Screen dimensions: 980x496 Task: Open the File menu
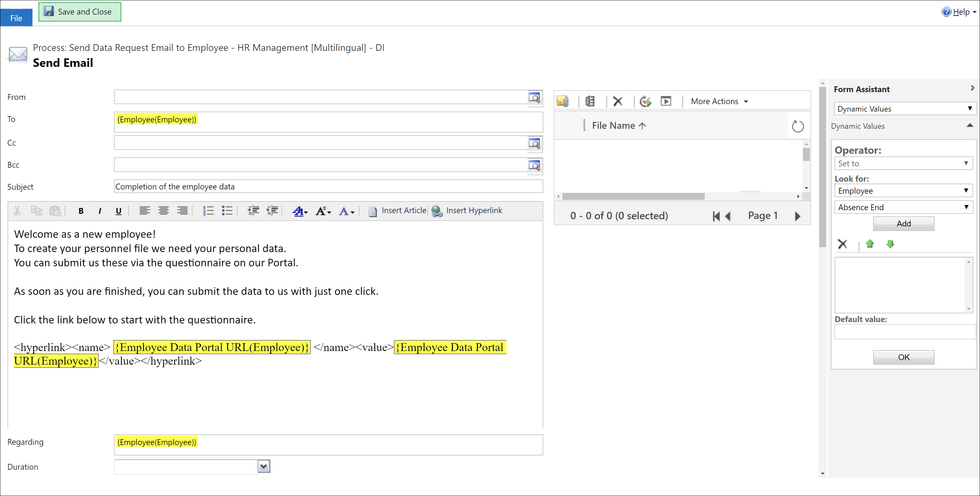coord(16,18)
